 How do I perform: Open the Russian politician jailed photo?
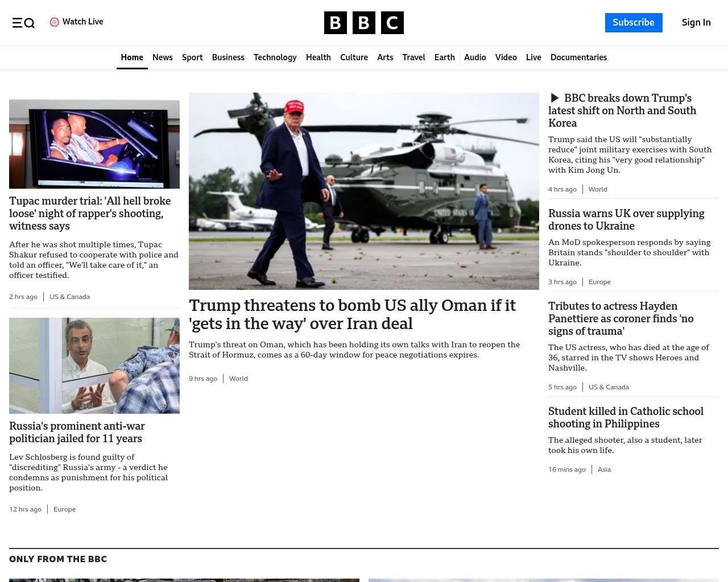94,365
